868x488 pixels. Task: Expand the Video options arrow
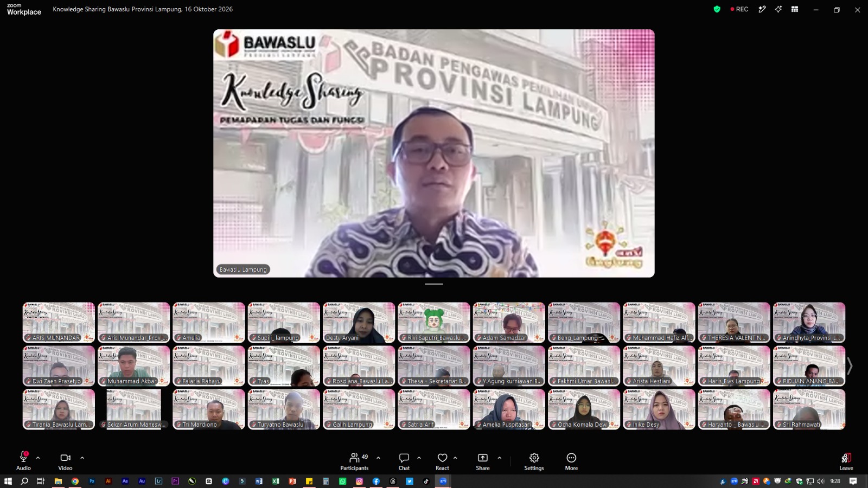coord(82,458)
